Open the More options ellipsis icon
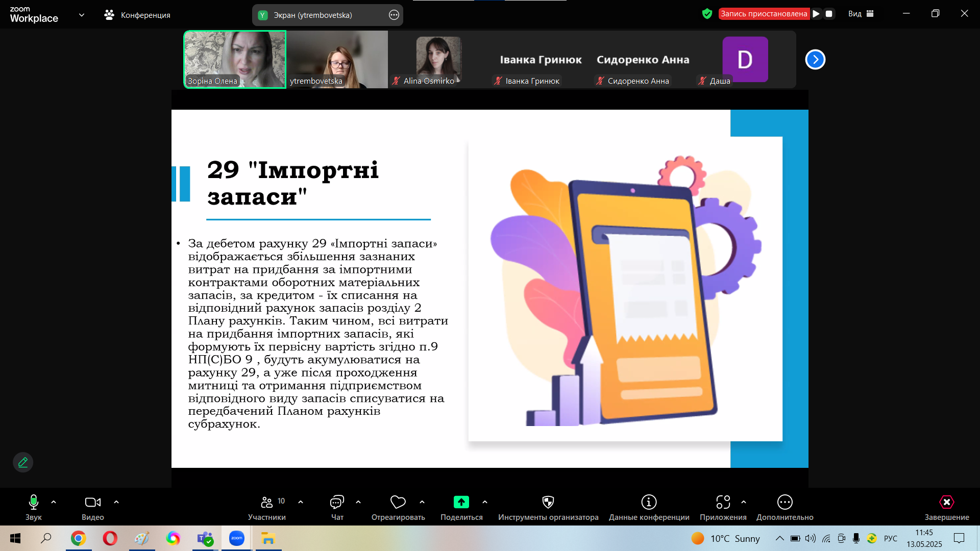This screenshot has width=980, height=551. pyautogui.click(x=785, y=502)
